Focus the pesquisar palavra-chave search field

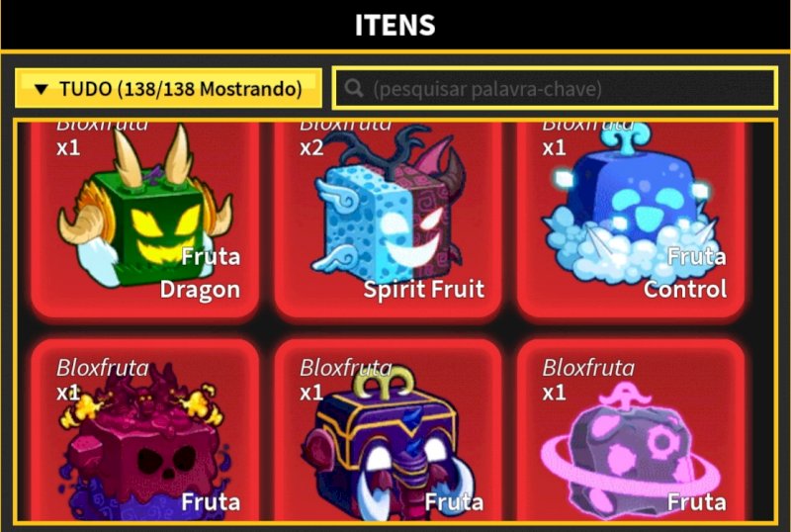point(555,88)
